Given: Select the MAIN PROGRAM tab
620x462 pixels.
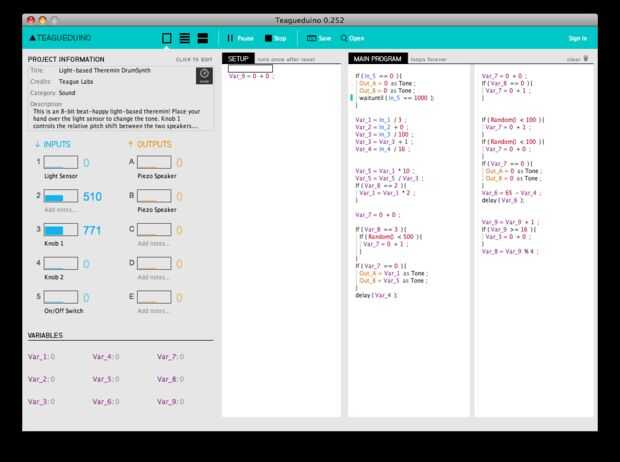Looking at the screenshot, I should tap(378, 59).
